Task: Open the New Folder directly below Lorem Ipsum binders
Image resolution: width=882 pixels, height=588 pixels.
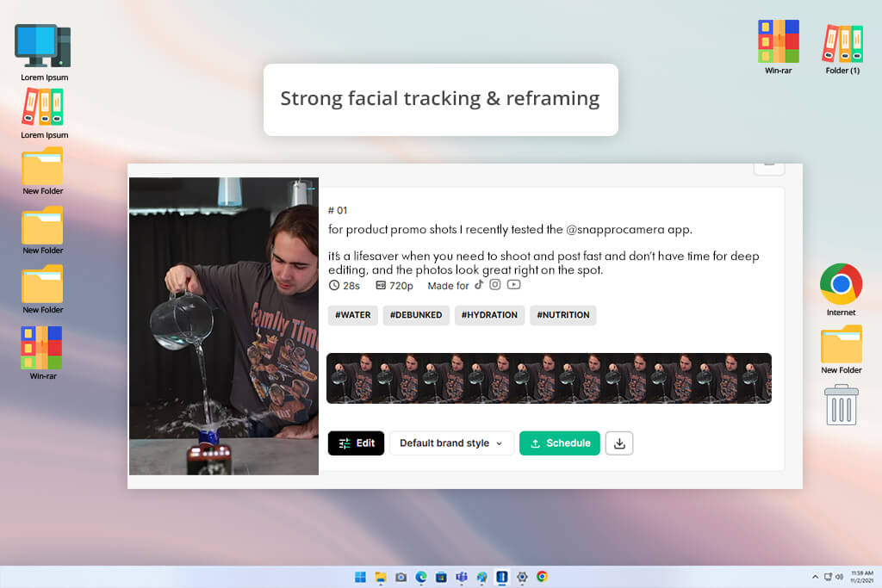Action: click(43, 171)
